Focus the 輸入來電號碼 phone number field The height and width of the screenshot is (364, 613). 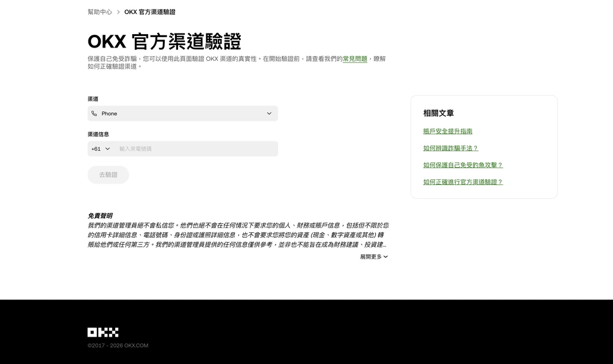coord(195,149)
